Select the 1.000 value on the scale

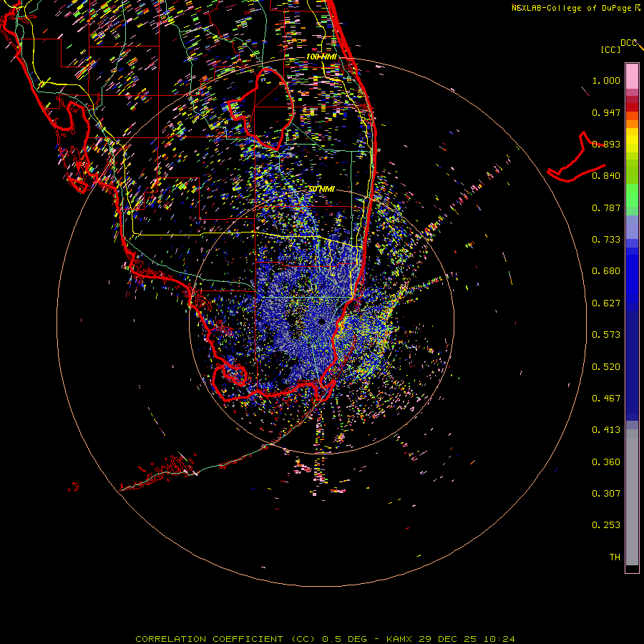[606, 80]
